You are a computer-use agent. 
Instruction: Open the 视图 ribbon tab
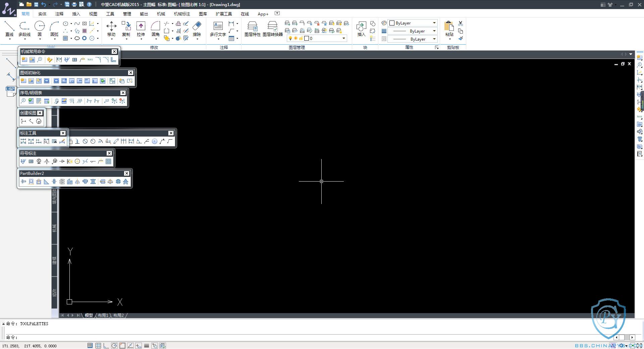tap(93, 14)
